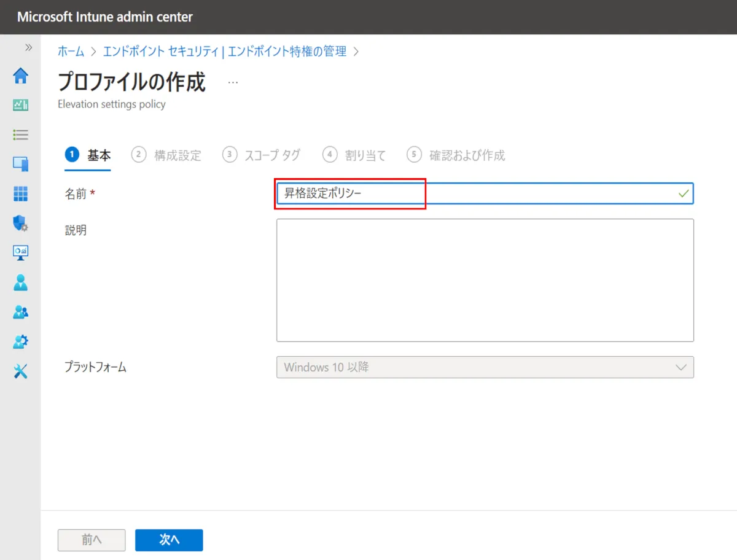Open the Devices icon in sidebar
Image resolution: width=737 pixels, height=560 pixels.
(x=21, y=164)
